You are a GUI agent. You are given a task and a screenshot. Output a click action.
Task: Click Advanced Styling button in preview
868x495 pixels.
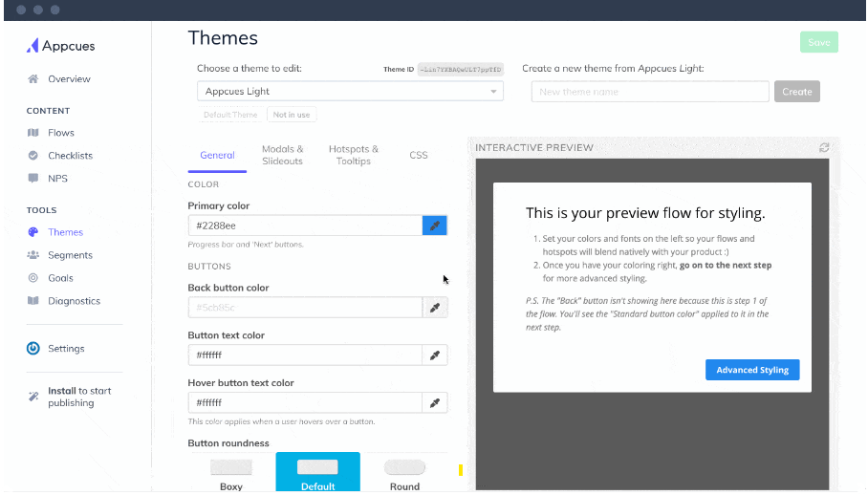[x=752, y=370]
